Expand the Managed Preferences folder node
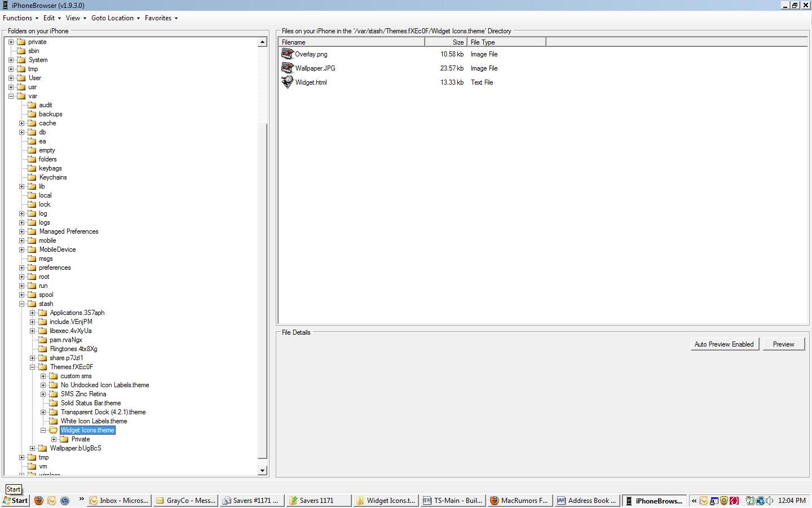 pos(21,231)
